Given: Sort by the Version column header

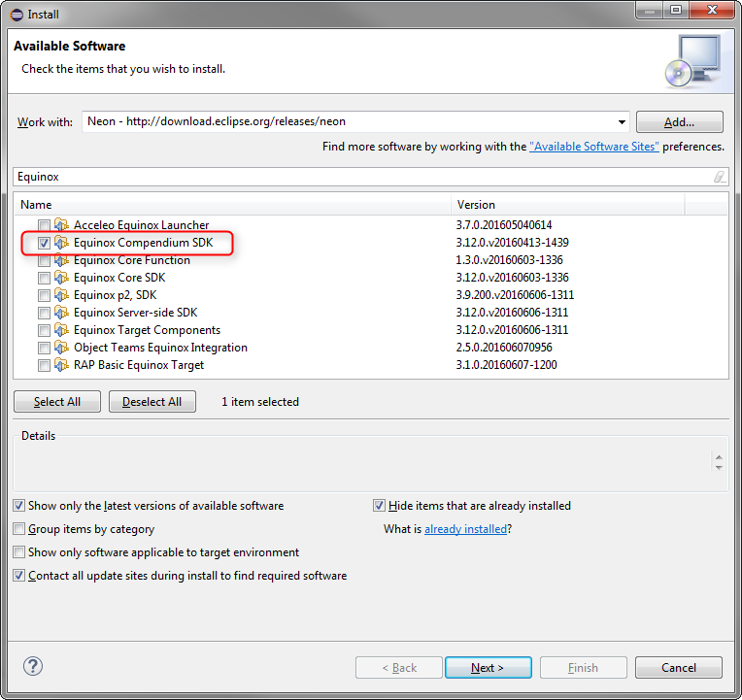Looking at the screenshot, I should pyautogui.click(x=567, y=205).
